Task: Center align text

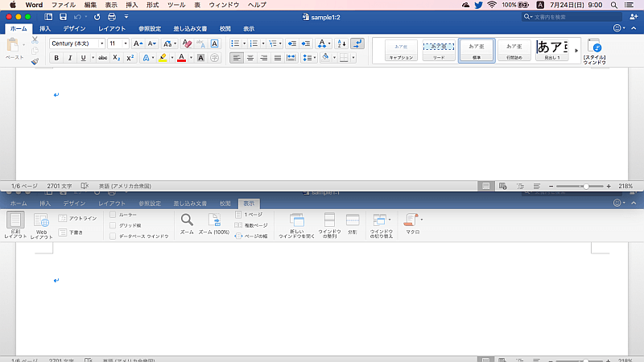Action: pos(250,58)
